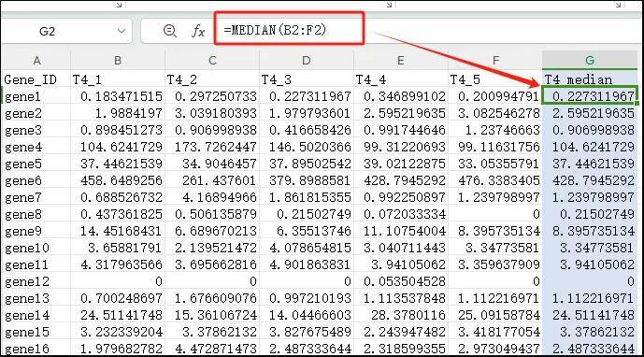Select column B header

(118, 61)
